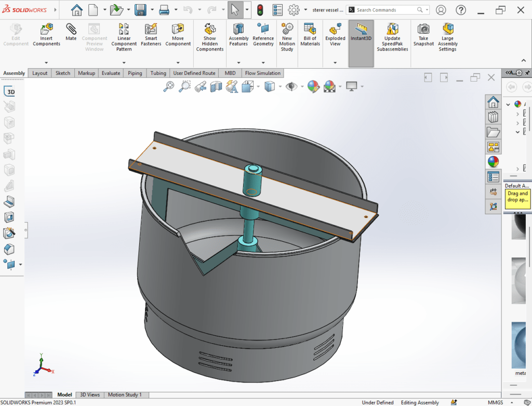The image size is (532, 406).
Task: Pin the task pane with pushpin
Action: (527, 72)
